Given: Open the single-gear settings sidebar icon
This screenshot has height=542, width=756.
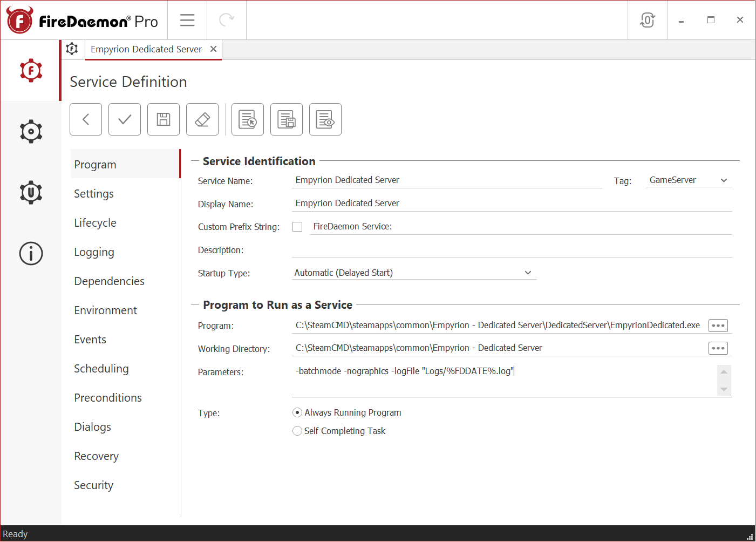Looking at the screenshot, I should click(x=31, y=131).
